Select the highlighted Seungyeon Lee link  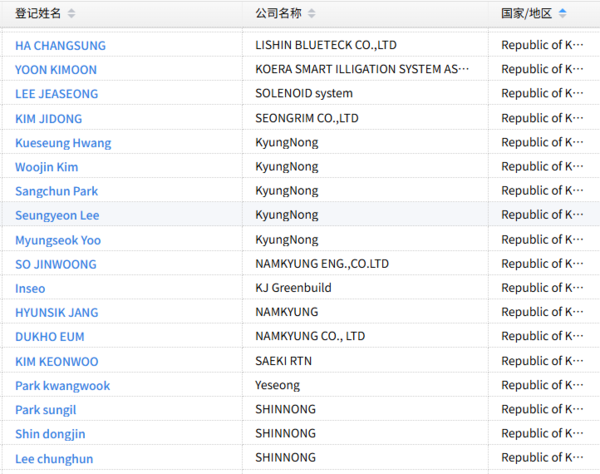point(57,215)
